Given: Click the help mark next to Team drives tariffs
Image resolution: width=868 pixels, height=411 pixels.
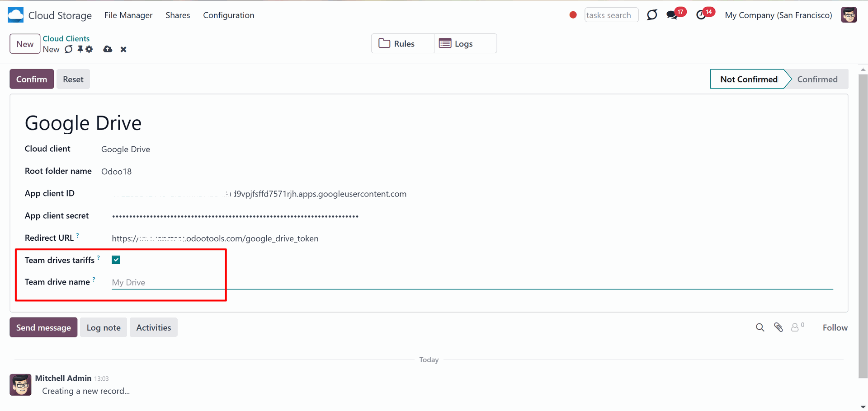Looking at the screenshot, I should click(98, 257).
